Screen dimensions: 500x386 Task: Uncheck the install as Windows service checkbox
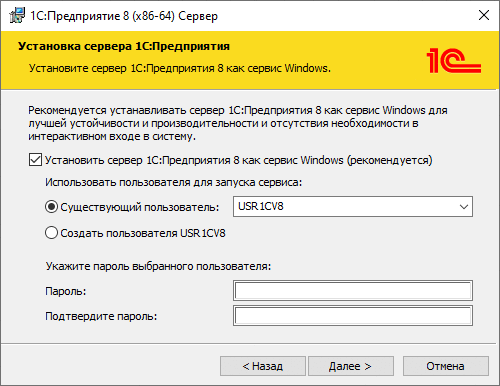click(x=35, y=160)
